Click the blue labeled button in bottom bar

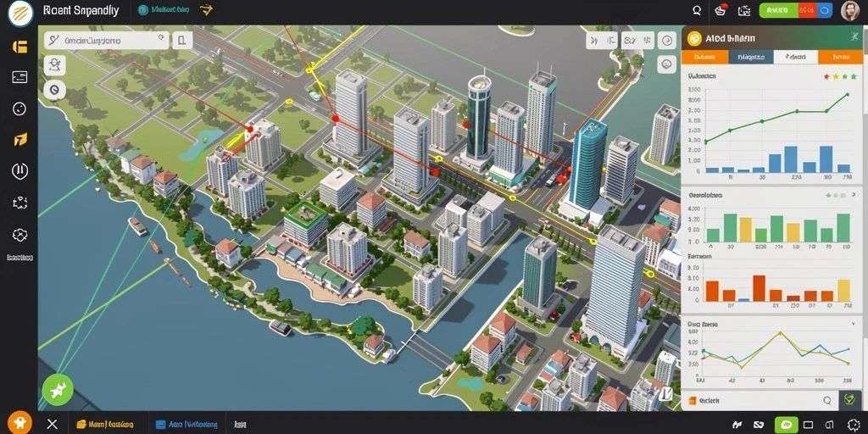[186, 425]
